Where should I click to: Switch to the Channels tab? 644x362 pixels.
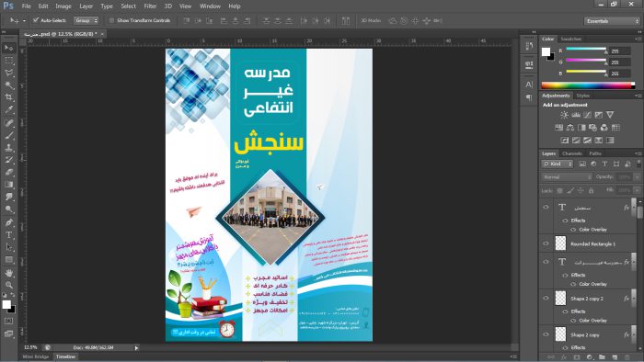coord(572,153)
